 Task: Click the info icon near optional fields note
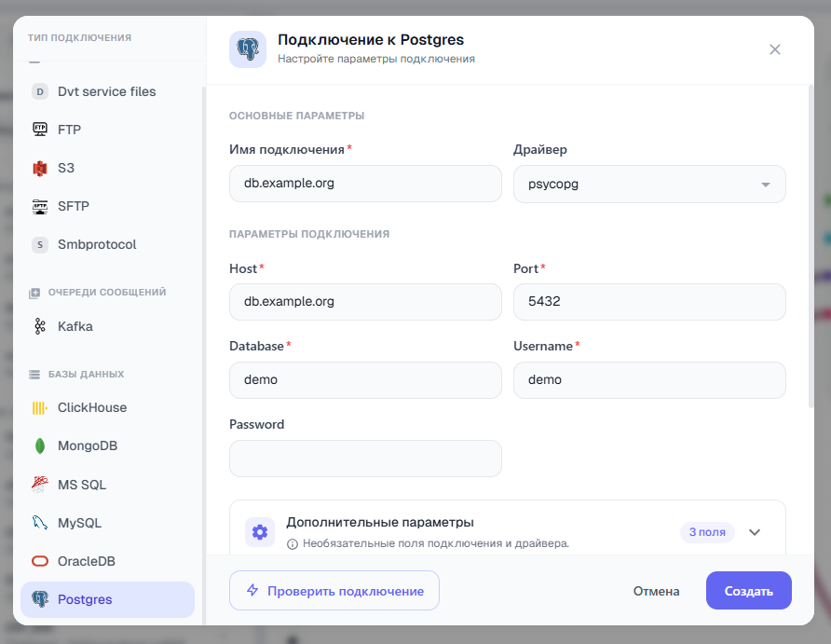point(292,544)
